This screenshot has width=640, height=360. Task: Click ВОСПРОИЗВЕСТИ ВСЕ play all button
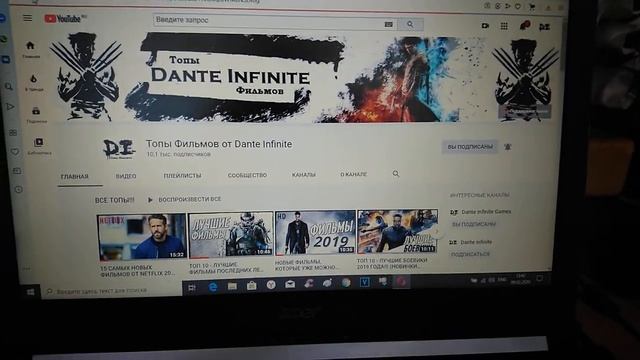pyautogui.click(x=184, y=199)
